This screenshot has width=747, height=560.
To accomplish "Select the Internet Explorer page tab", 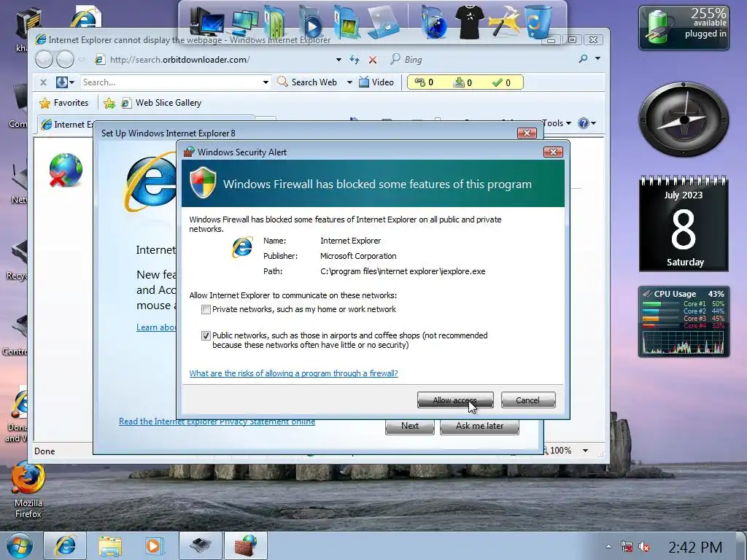I will click(66, 125).
